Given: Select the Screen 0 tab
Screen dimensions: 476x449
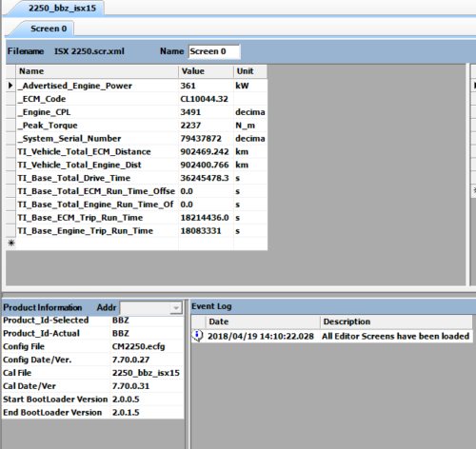Looking at the screenshot, I should click(x=49, y=29).
